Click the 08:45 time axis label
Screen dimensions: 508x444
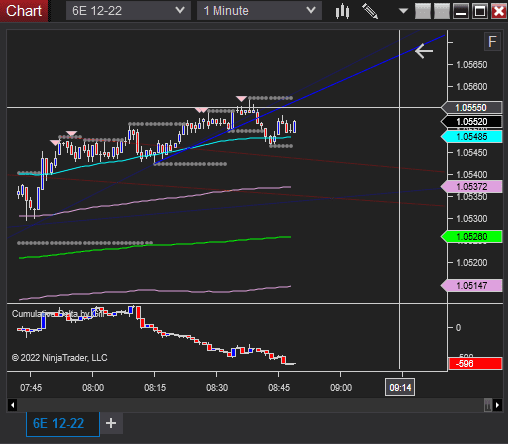pyautogui.click(x=279, y=388)
